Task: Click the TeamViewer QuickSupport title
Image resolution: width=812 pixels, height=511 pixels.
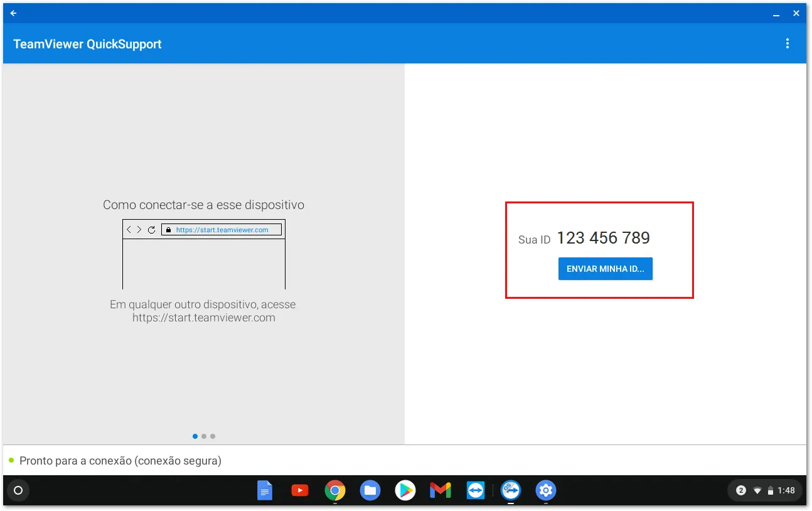Action: coord(88,44)
